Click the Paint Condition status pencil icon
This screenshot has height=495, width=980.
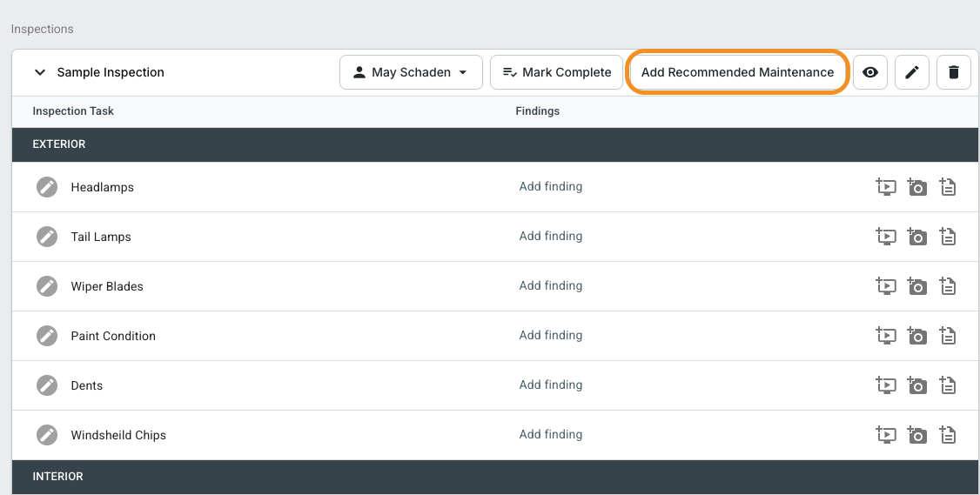[47, 336]
